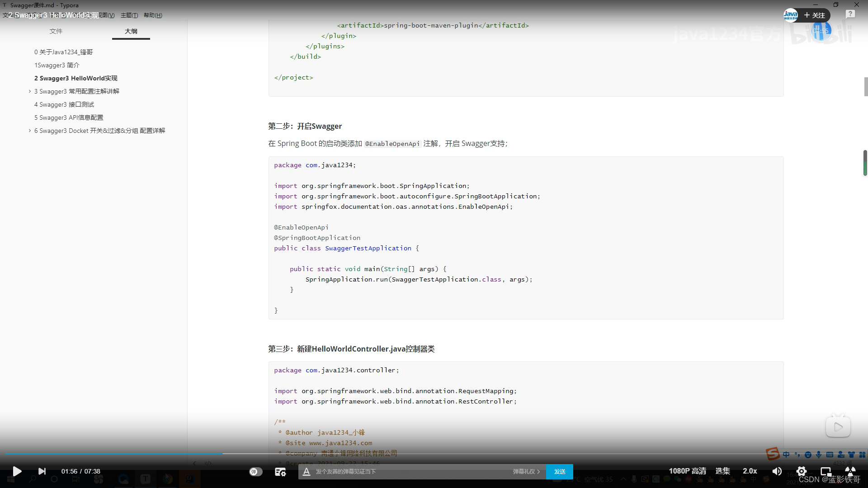Change the 2.0x playback speed

[750, 471]
